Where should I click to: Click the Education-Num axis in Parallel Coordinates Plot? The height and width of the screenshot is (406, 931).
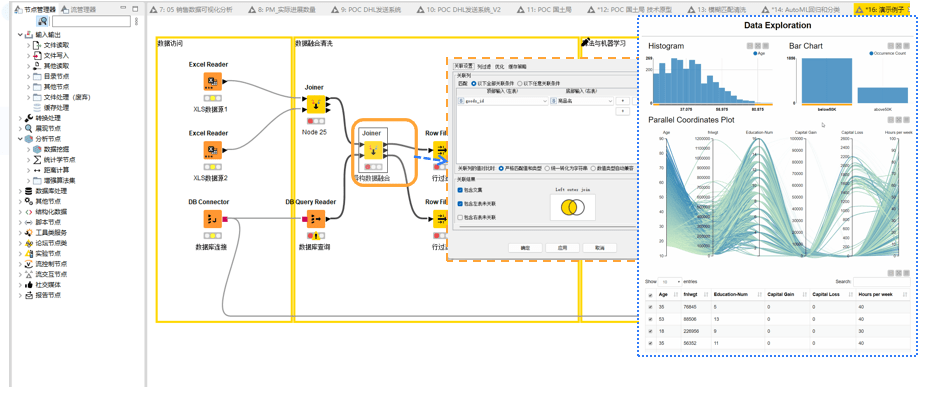757,196
